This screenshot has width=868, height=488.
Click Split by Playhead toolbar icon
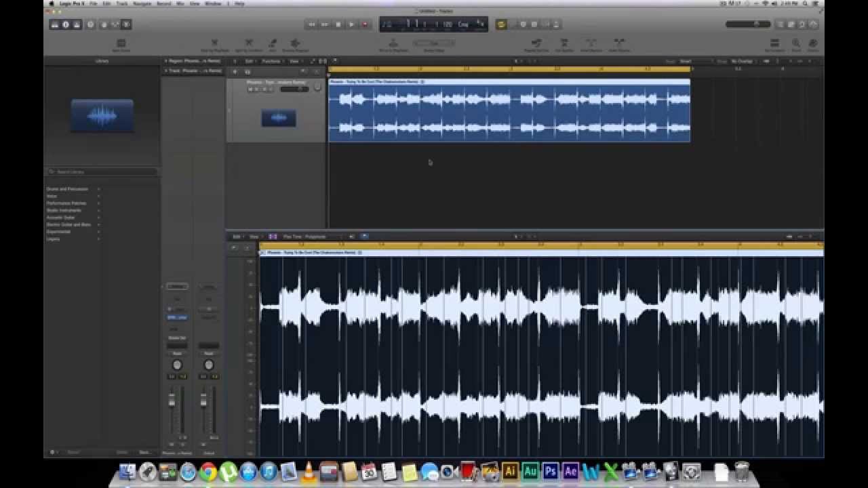214,45
